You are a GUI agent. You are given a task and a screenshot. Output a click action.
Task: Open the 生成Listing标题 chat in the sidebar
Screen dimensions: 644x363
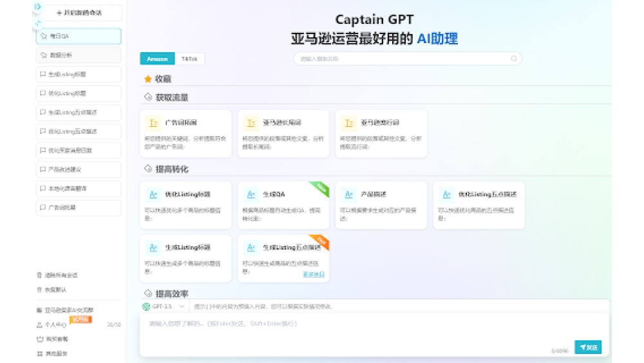(x=79, y=74)
